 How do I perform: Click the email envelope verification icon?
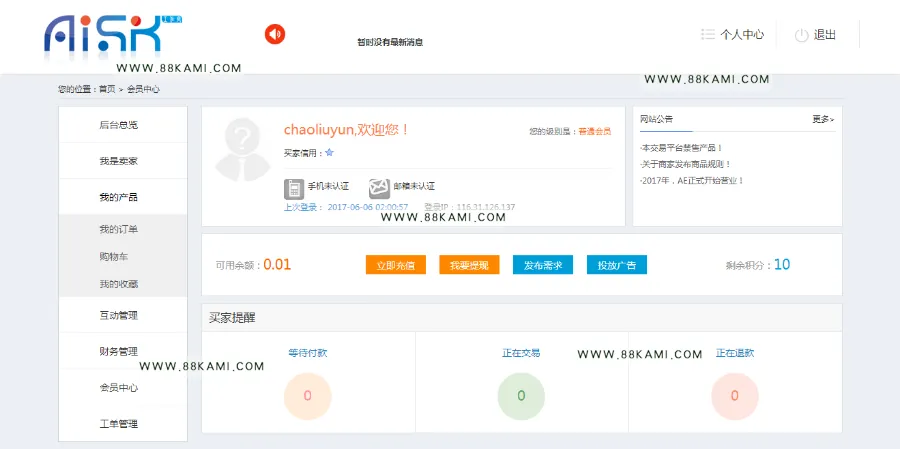click(379, 188)
